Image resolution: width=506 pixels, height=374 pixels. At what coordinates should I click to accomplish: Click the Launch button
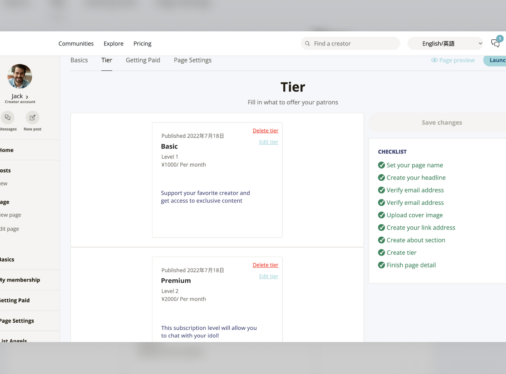[495, 60]
